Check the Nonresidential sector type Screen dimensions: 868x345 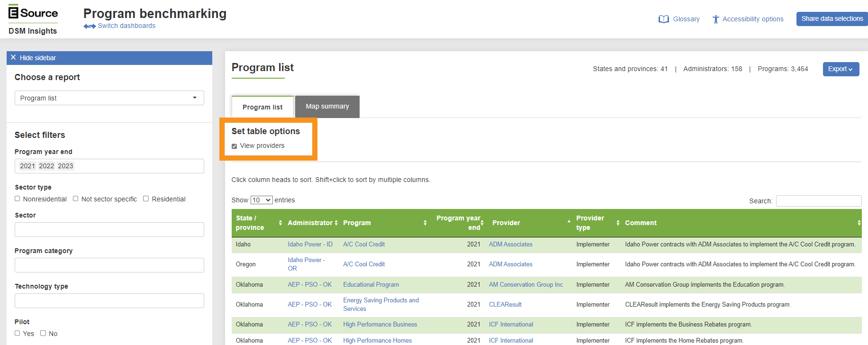click(18, 199)
